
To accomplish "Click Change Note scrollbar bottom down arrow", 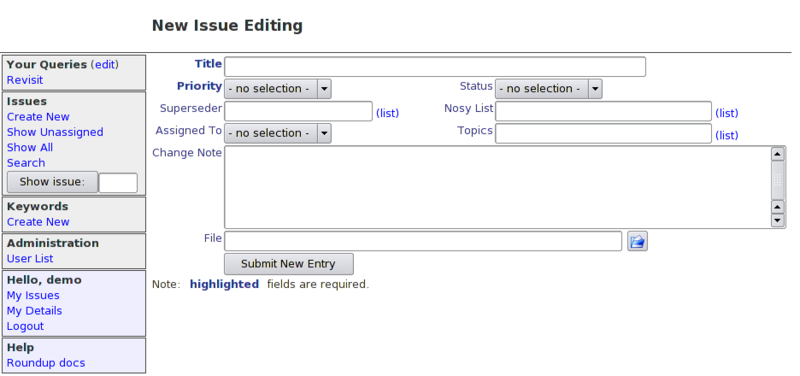I will point(778,220).
